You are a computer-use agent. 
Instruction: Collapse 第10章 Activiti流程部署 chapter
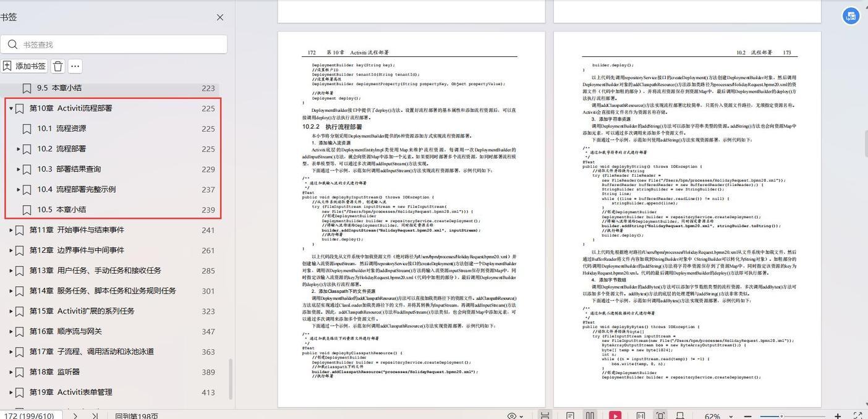pyautogui.click(x=11, y=109)
